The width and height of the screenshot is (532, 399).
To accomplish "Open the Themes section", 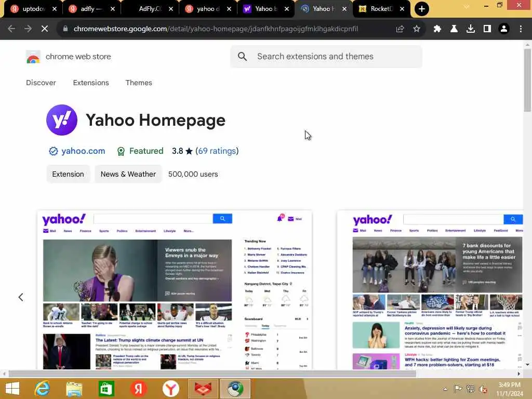I will click(139, 83).
